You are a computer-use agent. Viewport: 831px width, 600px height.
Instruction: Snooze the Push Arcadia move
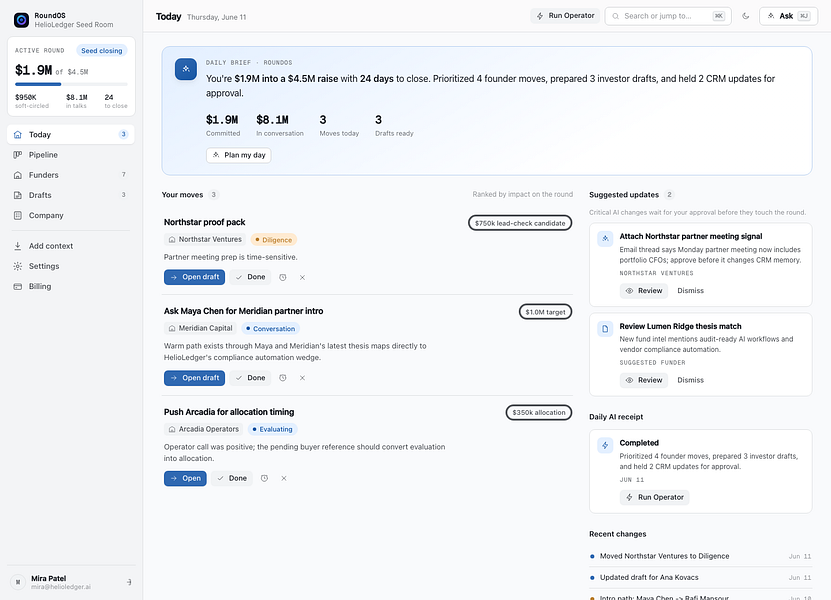click(x=264, y=479)
